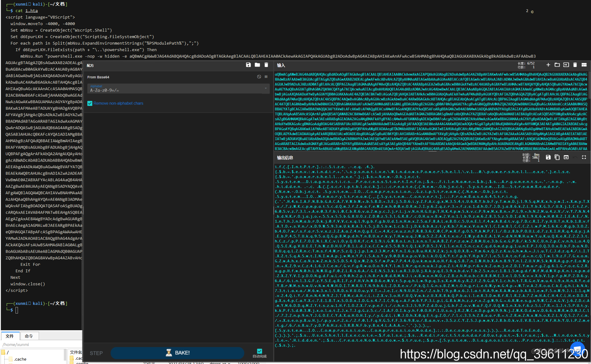Switch to the 命令 tab

click(29, 336)
